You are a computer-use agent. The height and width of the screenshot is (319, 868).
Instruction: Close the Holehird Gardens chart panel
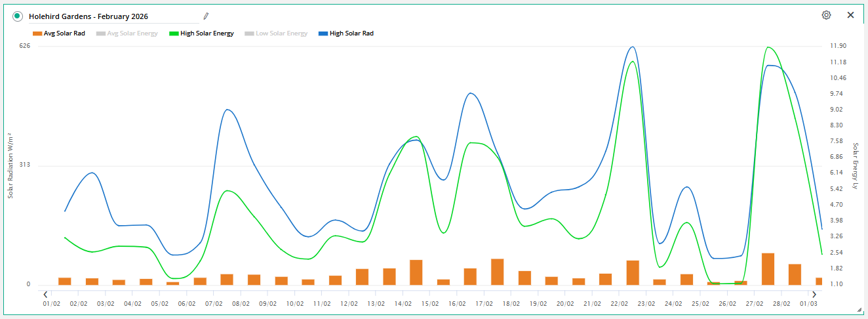pyautogui.click(x=850, y=15)
